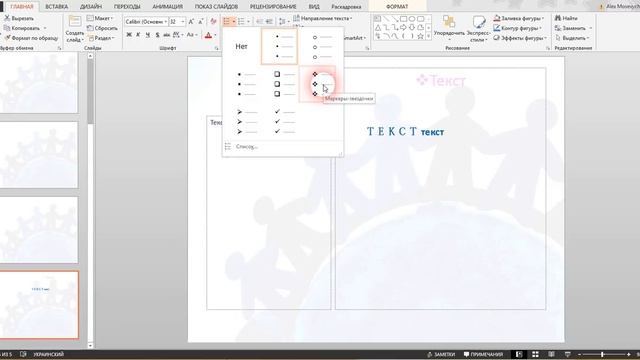The image size is (640, 360).
Task: Click the 'ТЕКСТ текст' text on slide
Action: (x=405, y=131)
